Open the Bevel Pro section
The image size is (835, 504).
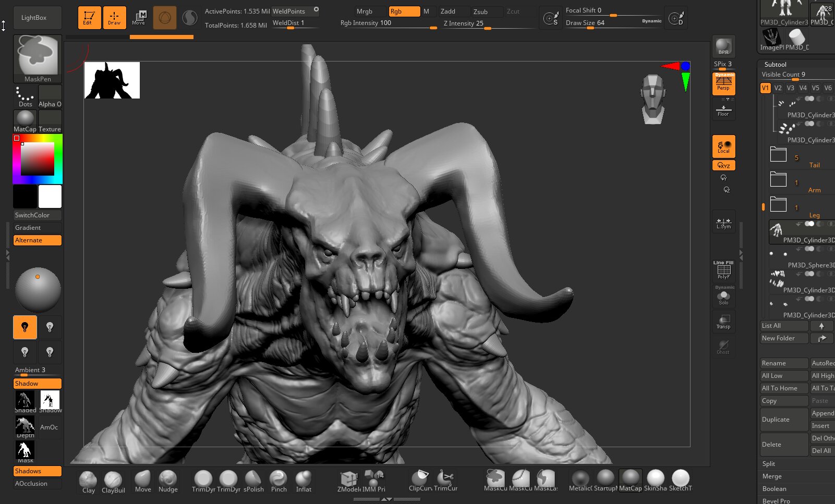click(776, 500)
